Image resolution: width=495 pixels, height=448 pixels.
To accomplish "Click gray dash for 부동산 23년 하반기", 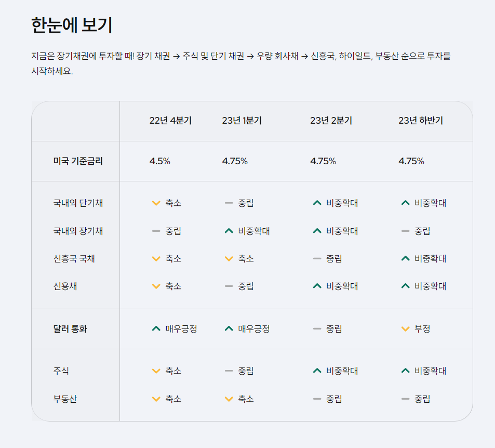I will pos(405,399).
